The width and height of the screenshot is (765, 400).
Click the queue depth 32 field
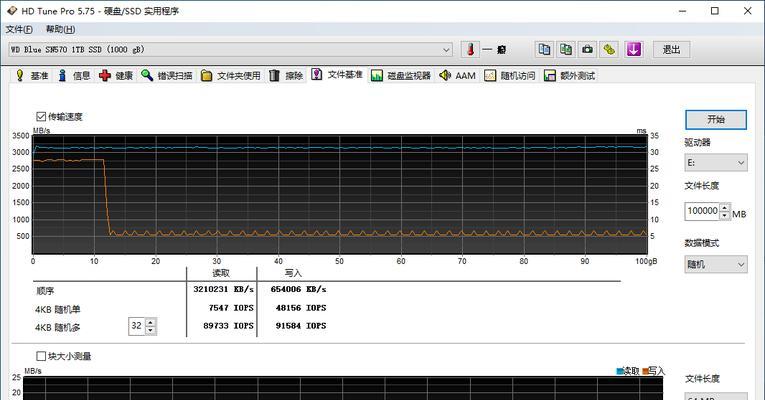coord(137,326)
